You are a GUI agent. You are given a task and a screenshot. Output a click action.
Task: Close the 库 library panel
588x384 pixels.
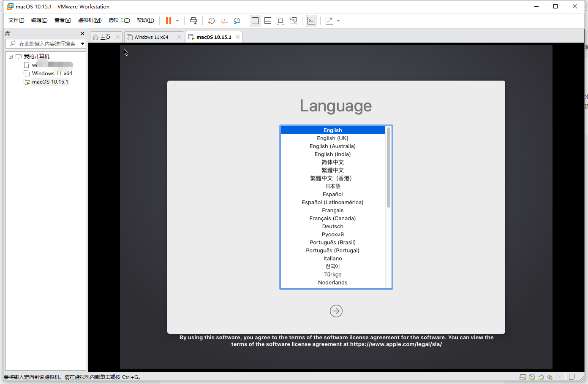(82, 34)
